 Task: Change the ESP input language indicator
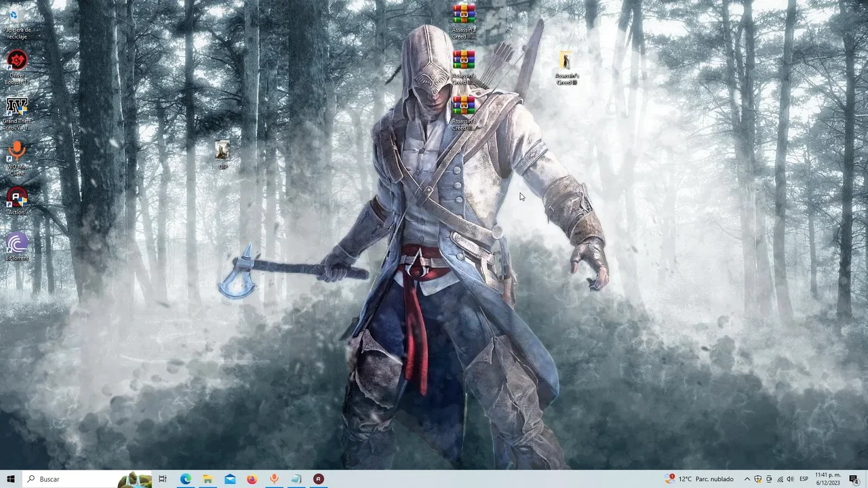(x=804, y=479)
